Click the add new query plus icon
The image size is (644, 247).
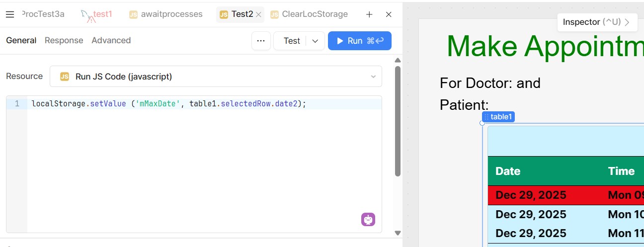(x=369, y=14)
